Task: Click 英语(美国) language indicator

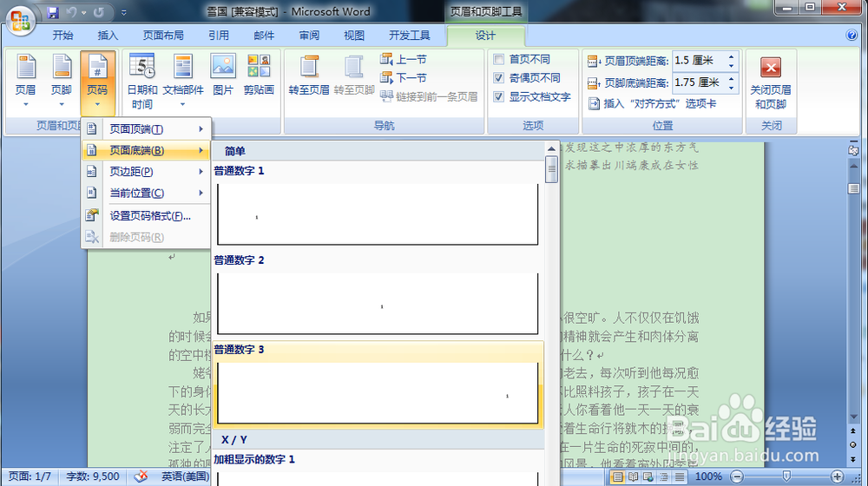Action: (184, 476)
